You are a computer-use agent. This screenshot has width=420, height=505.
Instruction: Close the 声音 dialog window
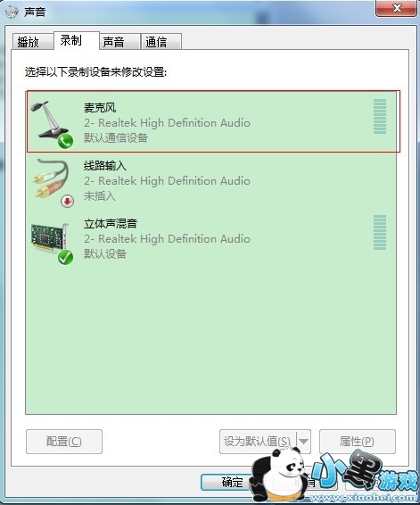tap(396, 8)
